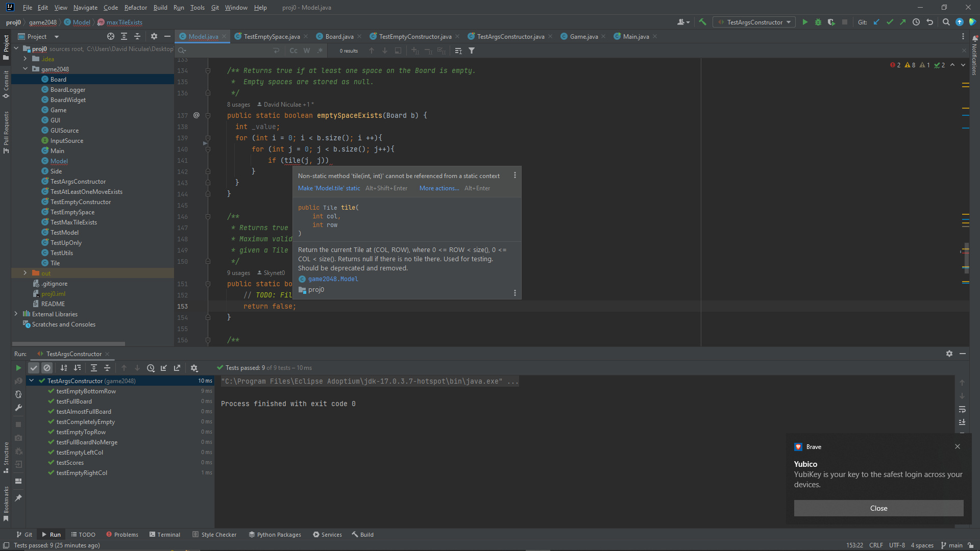Collapse the game2048 folder in the project tree
The image size is (980, 551).
pyautogui.click(x=25, y=69)
